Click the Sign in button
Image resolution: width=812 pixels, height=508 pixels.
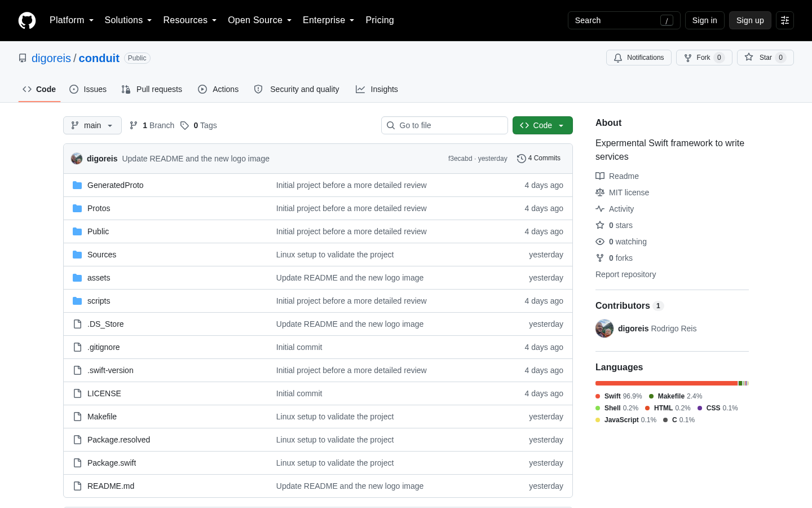(x=705, y=20)
